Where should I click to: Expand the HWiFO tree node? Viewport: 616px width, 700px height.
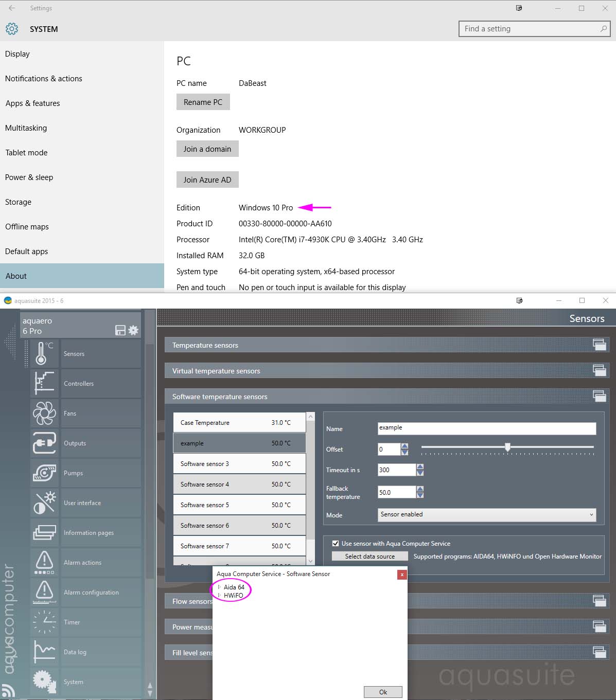tap(219, 595)
